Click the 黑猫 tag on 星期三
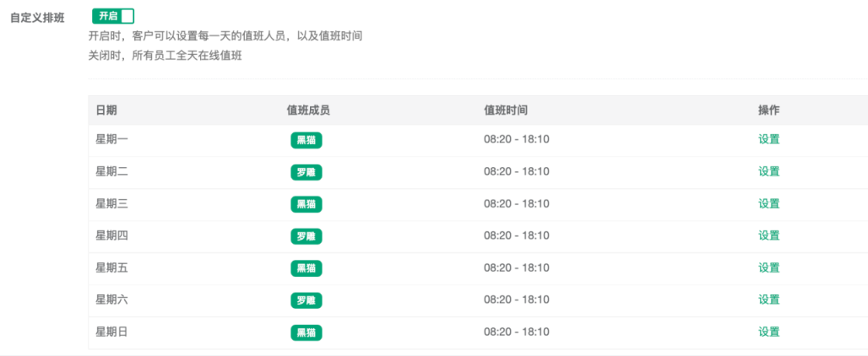The height and width of the screenshot is (356, 868). pyautogui.click(x=306, y=204)
